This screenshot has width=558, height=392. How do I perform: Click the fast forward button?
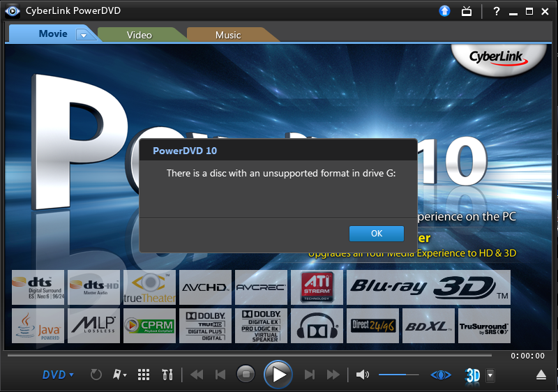[x=333, y=375]
